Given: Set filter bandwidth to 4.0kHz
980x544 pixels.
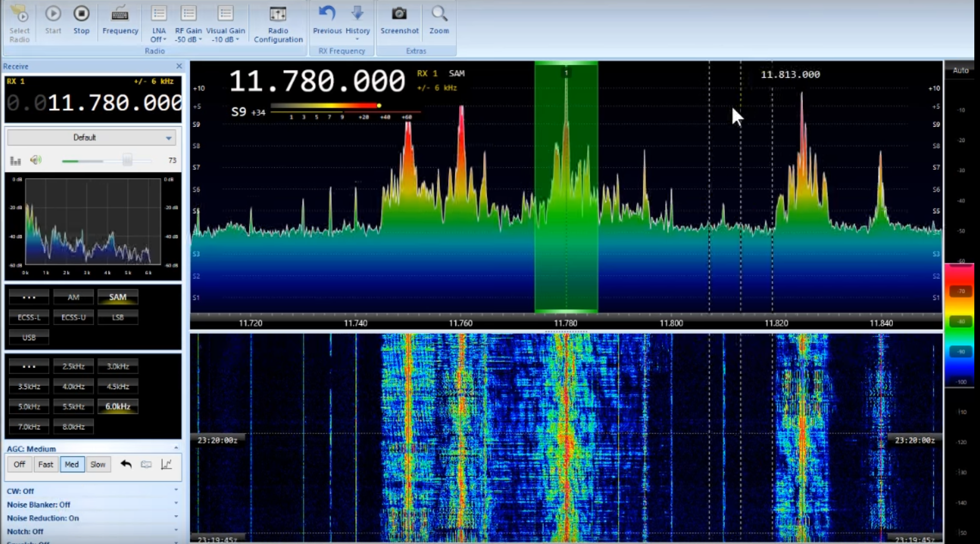Looking at the screenshot, I should [x=74, y=386].
